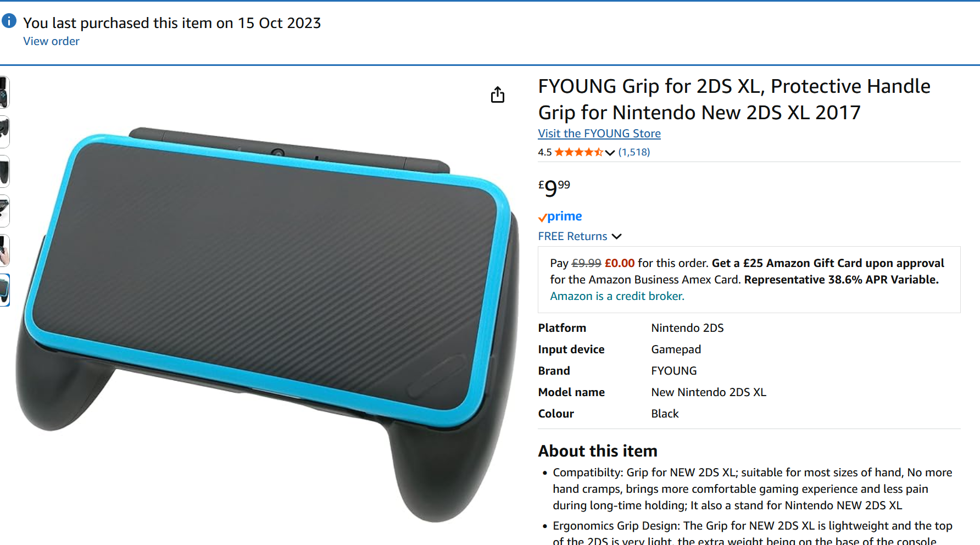Viewport: 980px width, 545px height.
Task: Open the Amazon is a credit broker link
Action: tap(617, 296)
